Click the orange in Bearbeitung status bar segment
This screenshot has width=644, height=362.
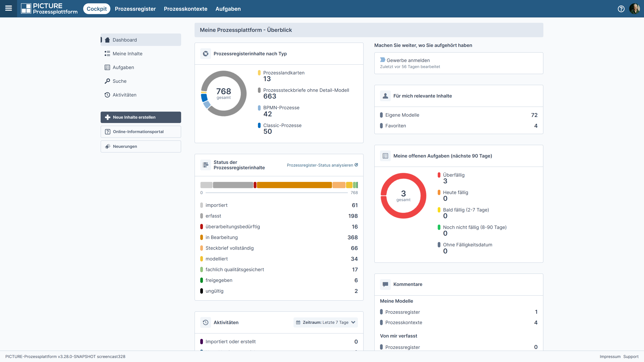point(294,185)
